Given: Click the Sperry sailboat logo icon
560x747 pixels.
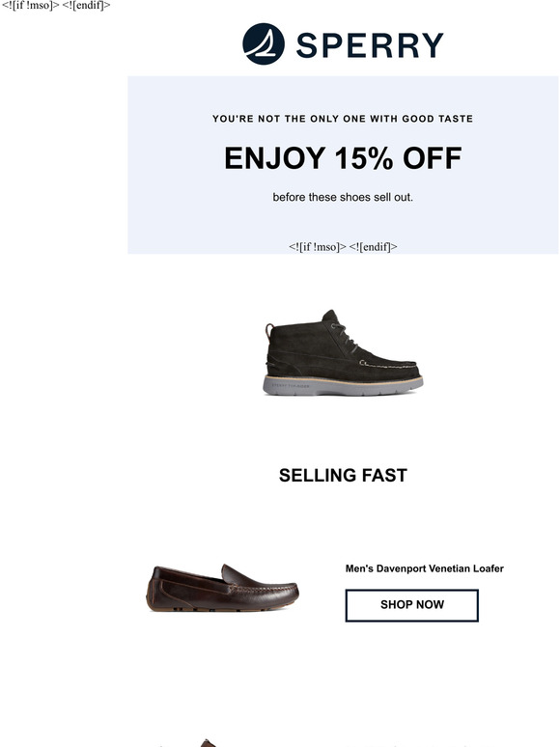Looking at the screenshot, I should [x=263, y=43].
